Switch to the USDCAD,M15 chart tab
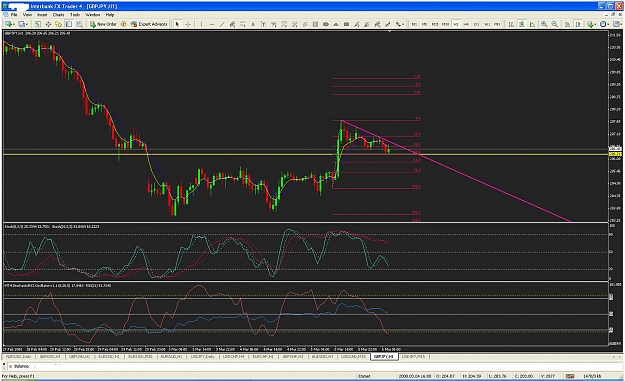The height and width of the screenshot is (381, 625). tap(353, 356)
